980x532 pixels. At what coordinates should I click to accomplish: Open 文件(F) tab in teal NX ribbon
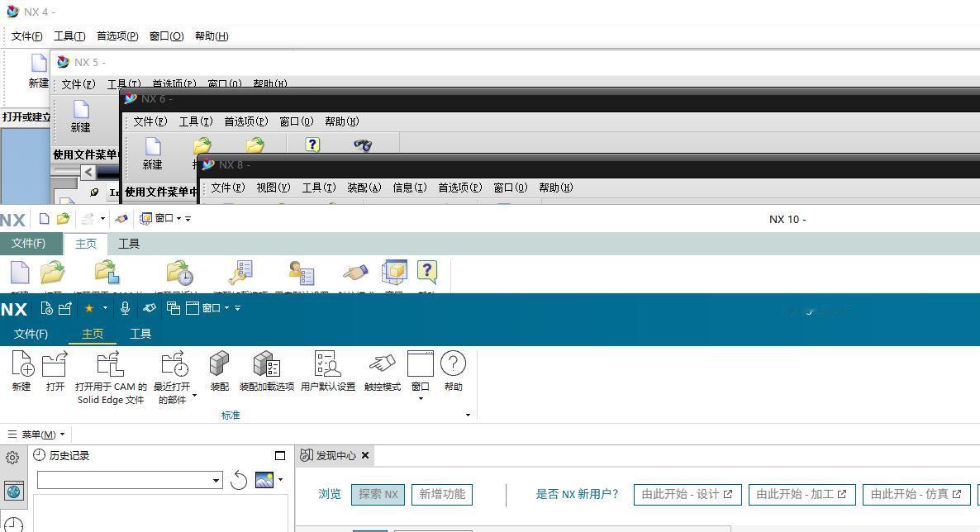click(31, 334)
